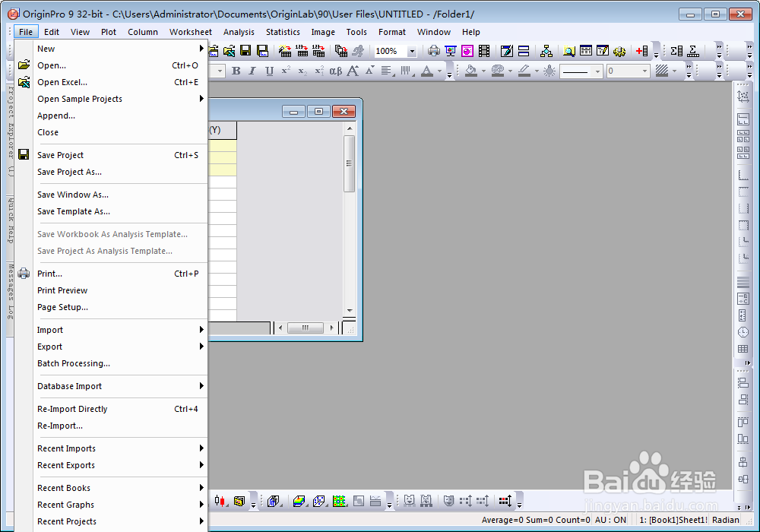The height and width of the screenshot is (532, 760).
Task: Select Append from the File menu
Action: [x=120, y=116]
